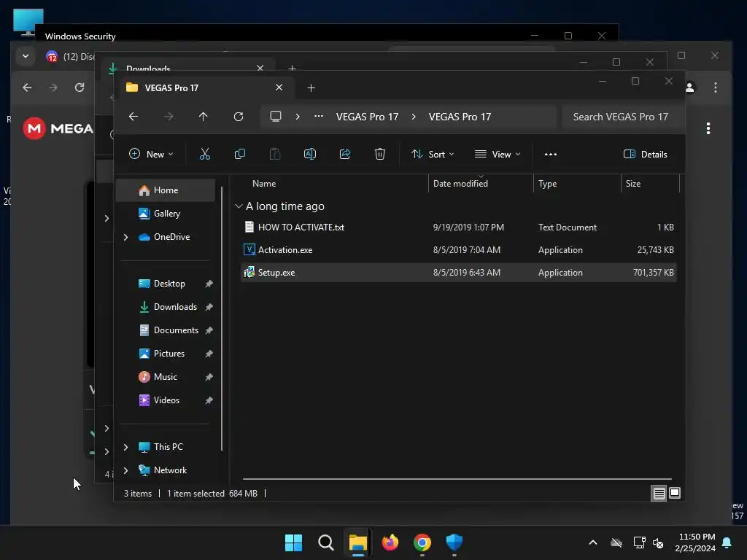Unpin Desktop using its pin icon
This screenshot has height=560, width=747.
(209, 284)
